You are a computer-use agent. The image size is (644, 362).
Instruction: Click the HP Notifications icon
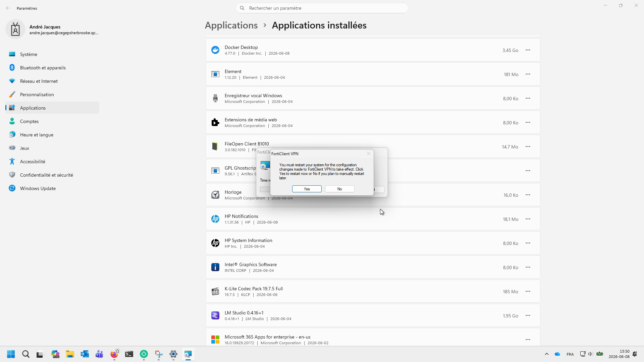pyautogui.click(x=215, y=219)
